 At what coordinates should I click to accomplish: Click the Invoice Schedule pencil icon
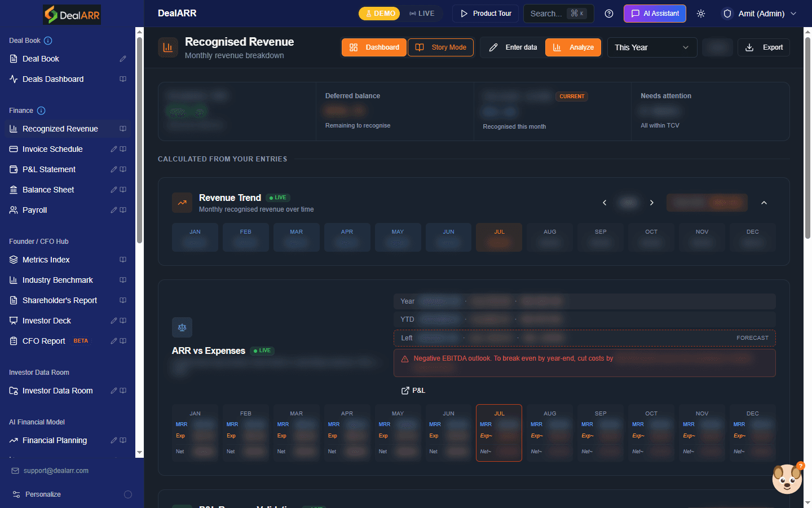point(114,149)
